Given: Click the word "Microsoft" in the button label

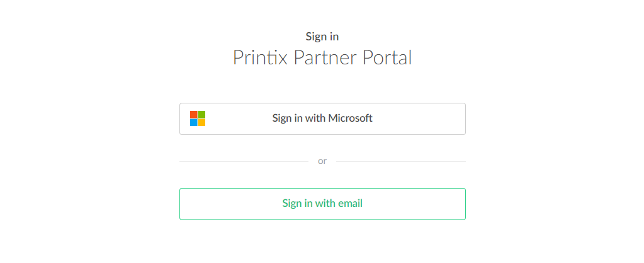Looking at the screenshot, I should 350,118.
